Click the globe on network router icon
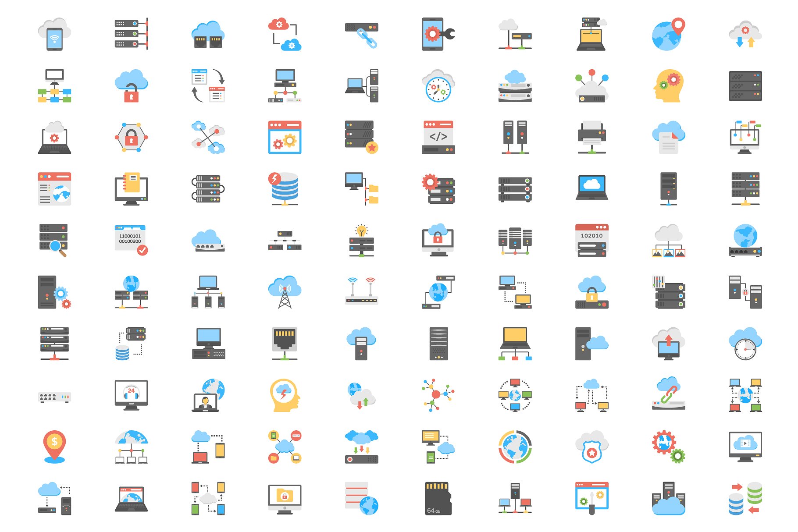Viewport: 798px width, 532px height. coord(745,240)
